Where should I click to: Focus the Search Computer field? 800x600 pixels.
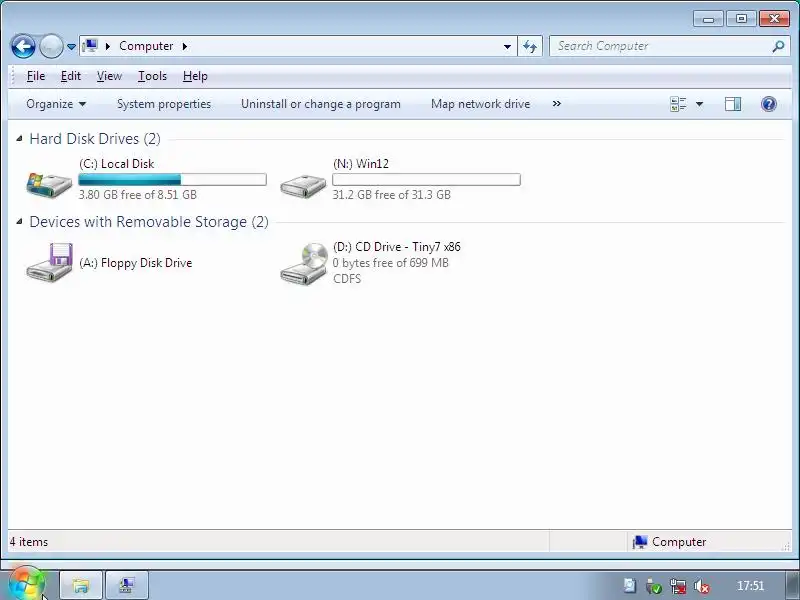661,46
